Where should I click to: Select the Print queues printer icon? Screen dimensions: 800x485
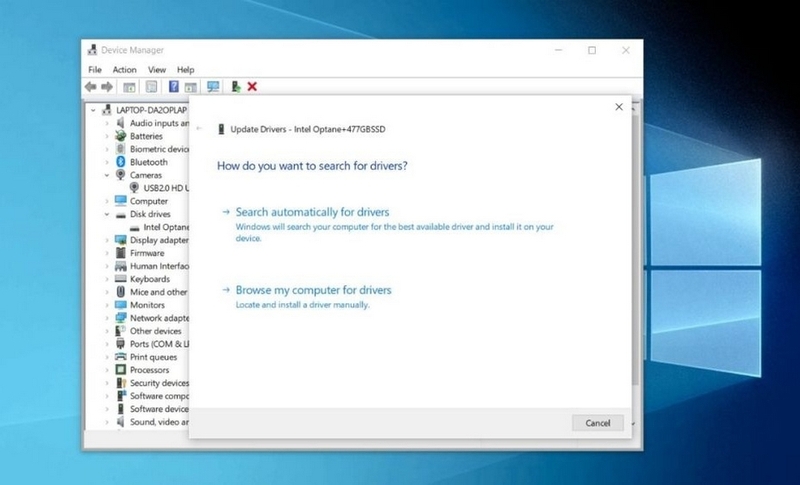click(x=120, y=356)
